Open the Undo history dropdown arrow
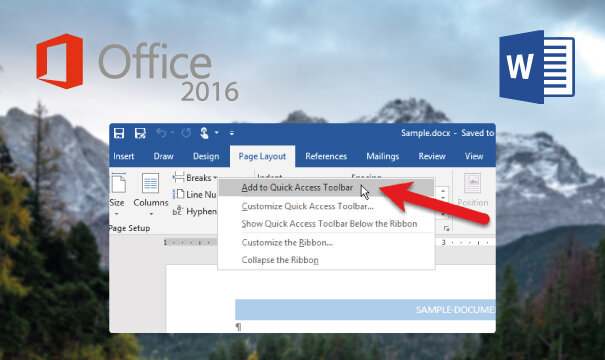Viewport: 605px width, 360px height. pos(172,133)
